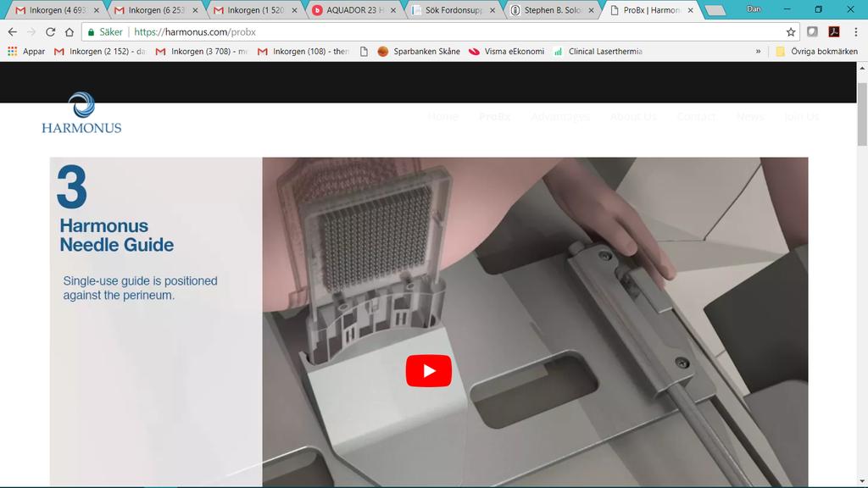Open the Join Us navigation link

801,117
